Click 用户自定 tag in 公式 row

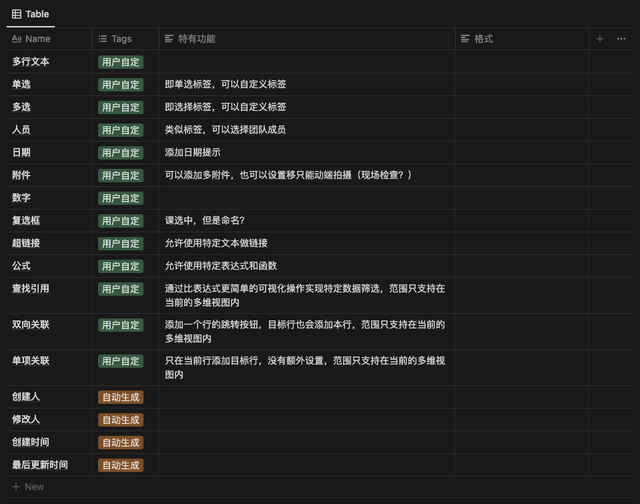pyautogui.click(x=120, y=266)
